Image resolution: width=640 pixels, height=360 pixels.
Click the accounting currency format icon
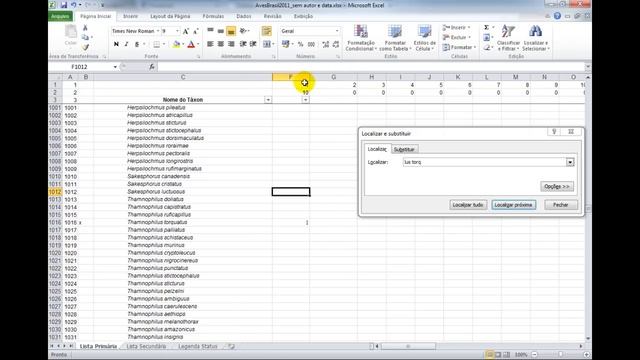click(x=285, y=44)
